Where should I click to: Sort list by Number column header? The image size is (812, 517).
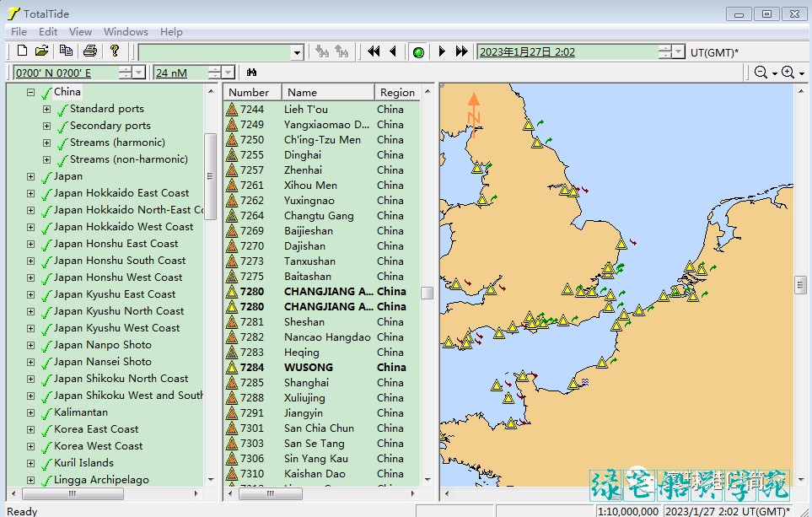253,92
